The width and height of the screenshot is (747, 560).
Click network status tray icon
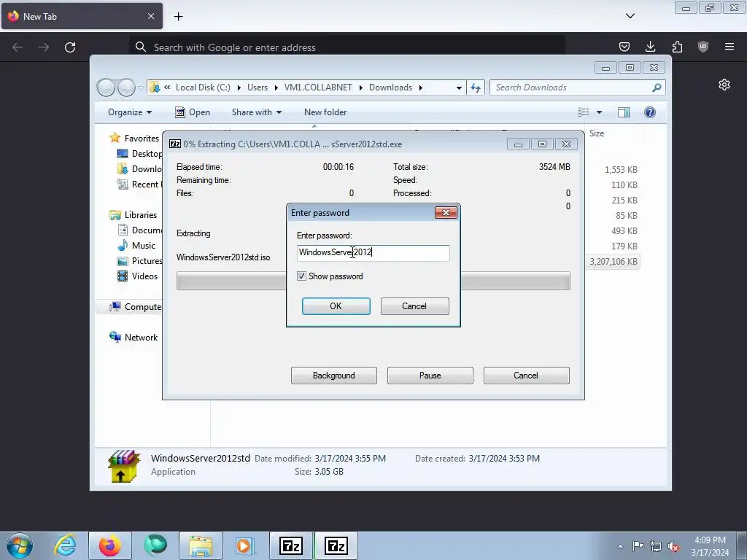click(x=656, y=546)
